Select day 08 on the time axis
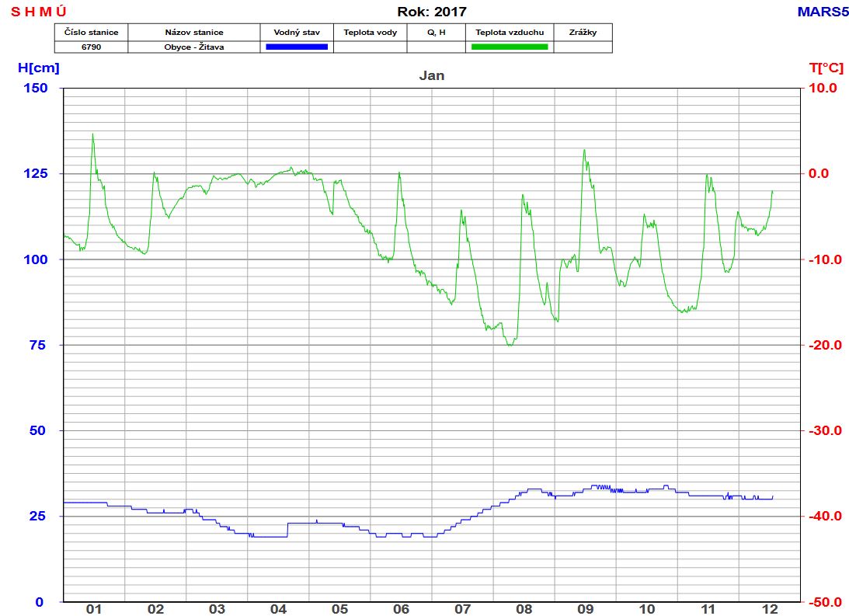This screenshot has width=849, height=616. 524,609
